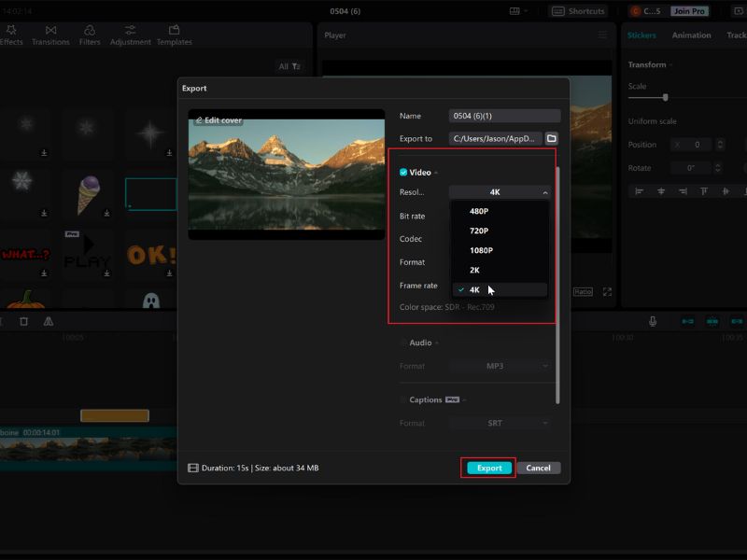Viewport: 747px width, 560px height.
Task: Click the align right icon in Transform
Action: pyautogui.click(x=683, y=191)
